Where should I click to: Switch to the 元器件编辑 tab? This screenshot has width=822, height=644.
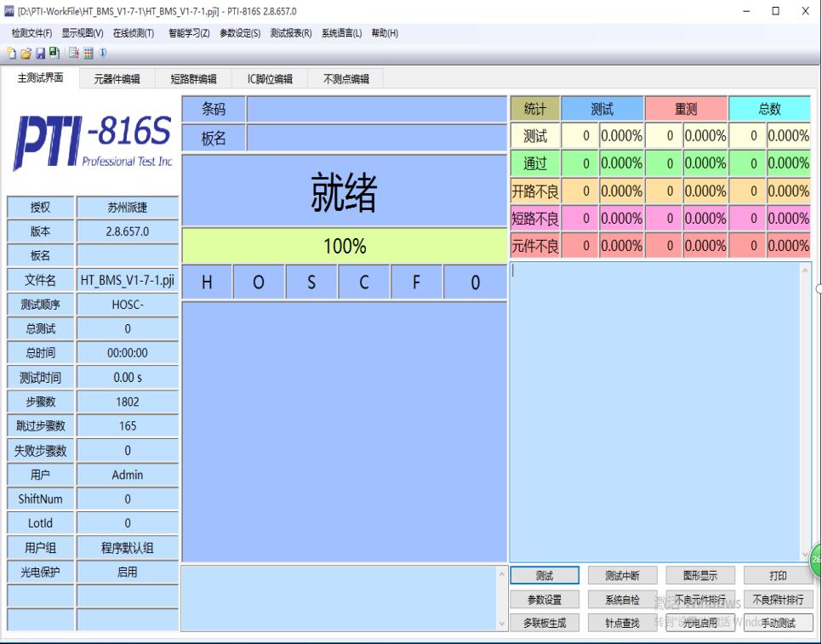click(117, 79)
